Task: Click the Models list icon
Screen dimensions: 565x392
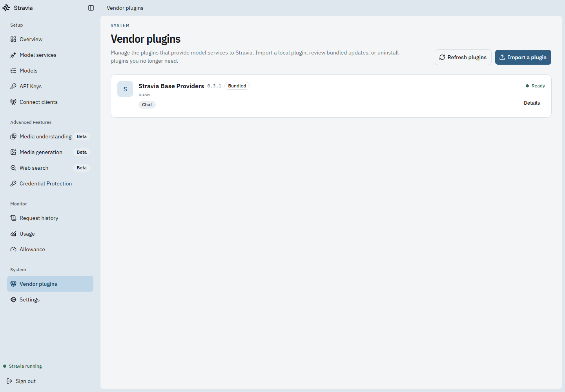Action: 13,71
